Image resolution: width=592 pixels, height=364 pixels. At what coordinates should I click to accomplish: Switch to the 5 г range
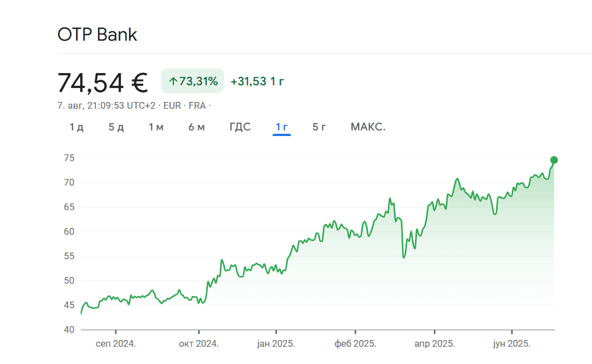[319, 127]
